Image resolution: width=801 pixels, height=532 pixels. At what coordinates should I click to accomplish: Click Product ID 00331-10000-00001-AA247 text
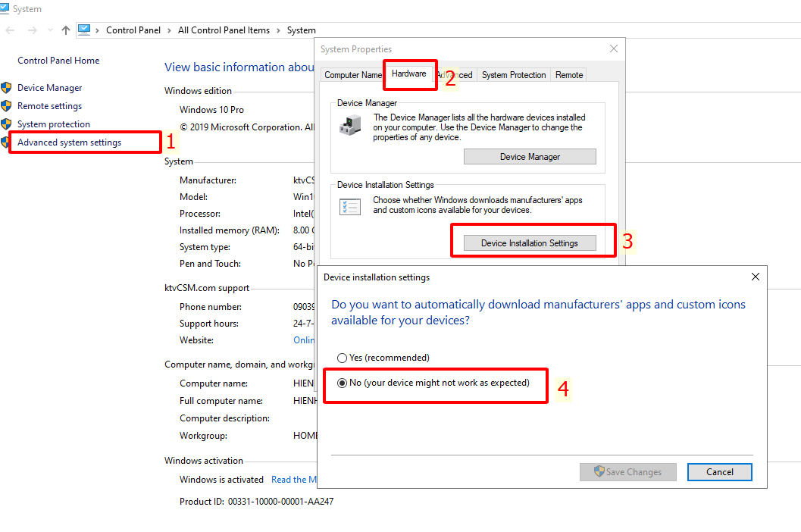tap(256, 502)
